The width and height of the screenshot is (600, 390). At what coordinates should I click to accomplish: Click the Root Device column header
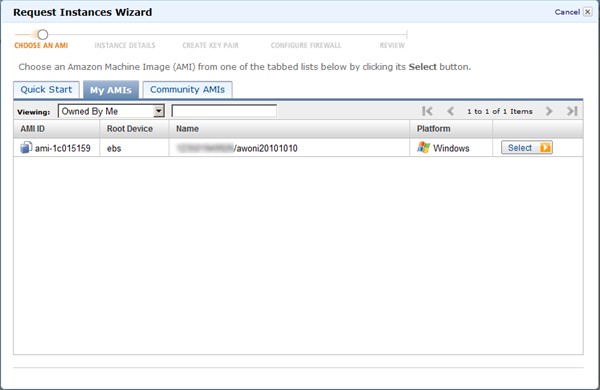click(134, 129)
